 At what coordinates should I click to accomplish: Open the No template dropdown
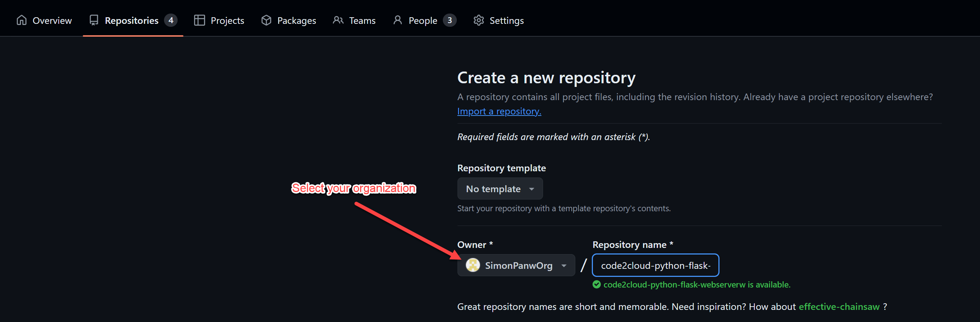point(500,189)
